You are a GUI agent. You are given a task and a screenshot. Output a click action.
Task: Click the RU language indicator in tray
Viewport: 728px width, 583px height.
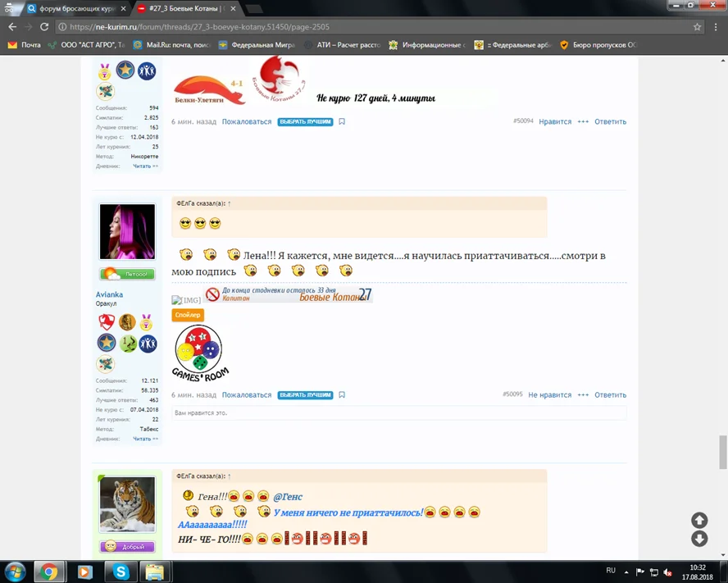(611, 571)
